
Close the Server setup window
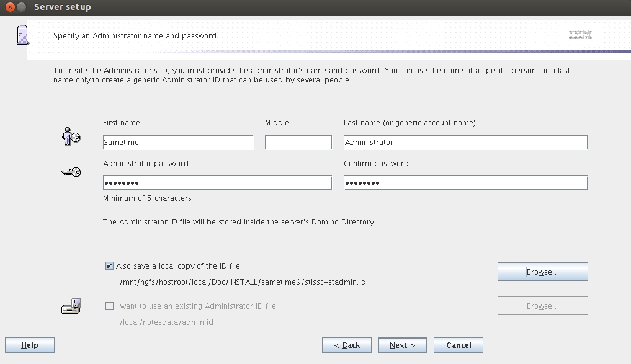click(10, 7)
